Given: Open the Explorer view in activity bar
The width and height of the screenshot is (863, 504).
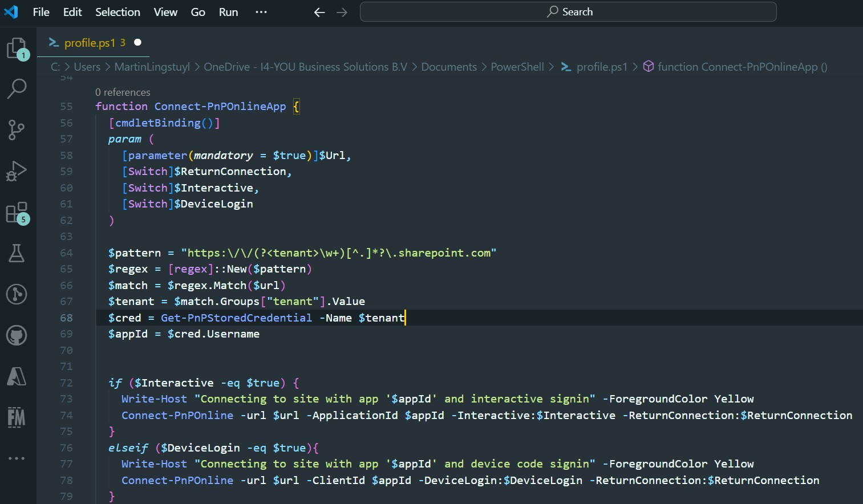Looking at the screenshot, I should coord(17,48).
